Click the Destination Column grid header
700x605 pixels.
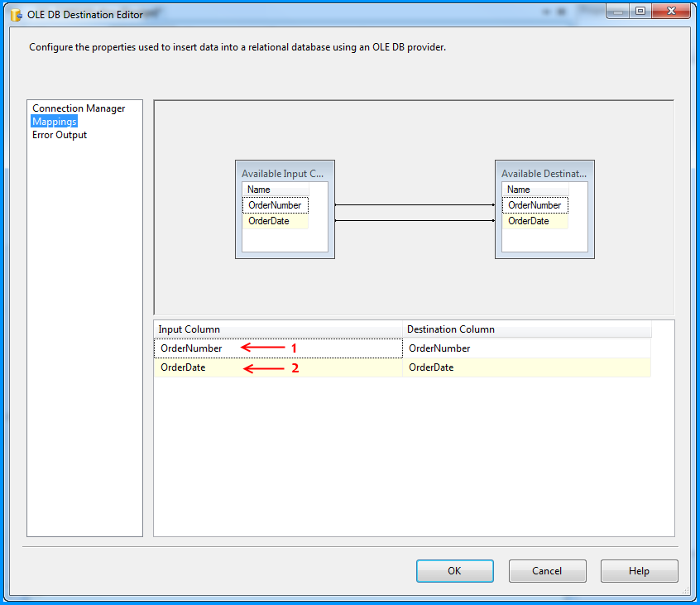tap(527, 329)
